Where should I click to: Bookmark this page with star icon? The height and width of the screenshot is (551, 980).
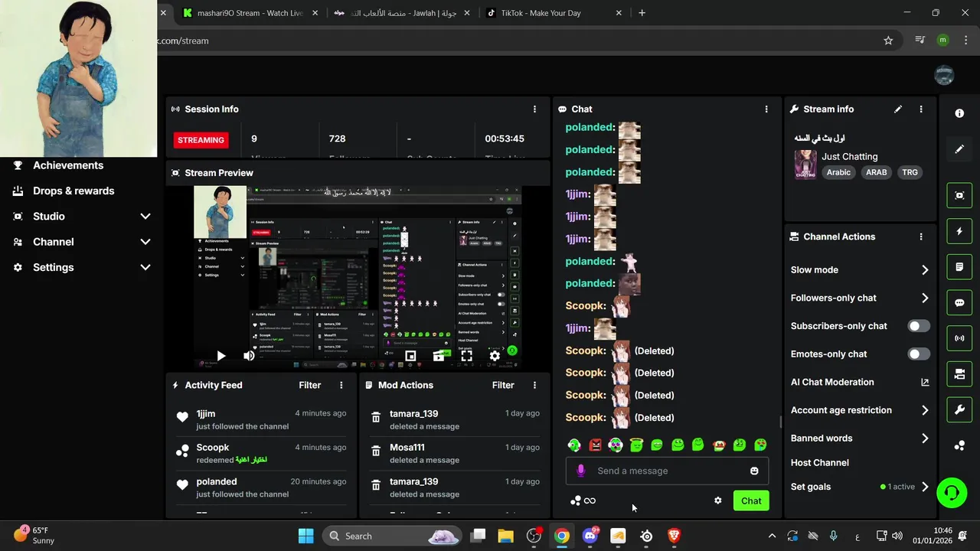coord(888,41)
